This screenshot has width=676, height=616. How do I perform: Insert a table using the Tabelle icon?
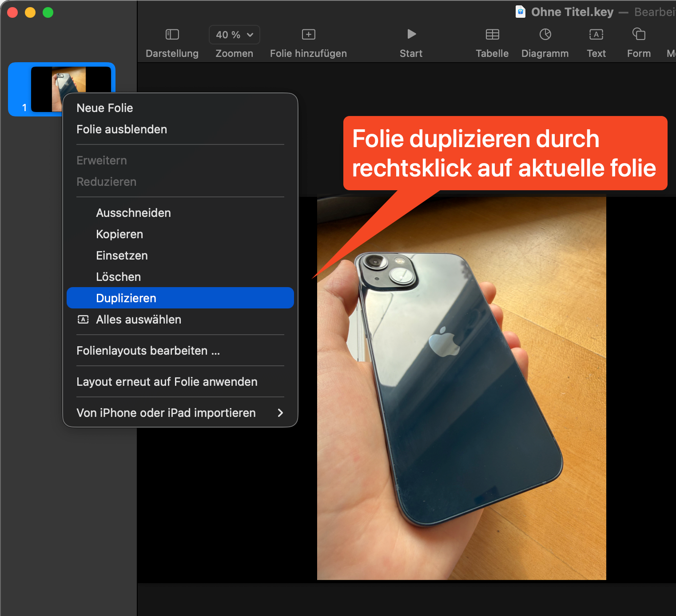pos(492,35)
